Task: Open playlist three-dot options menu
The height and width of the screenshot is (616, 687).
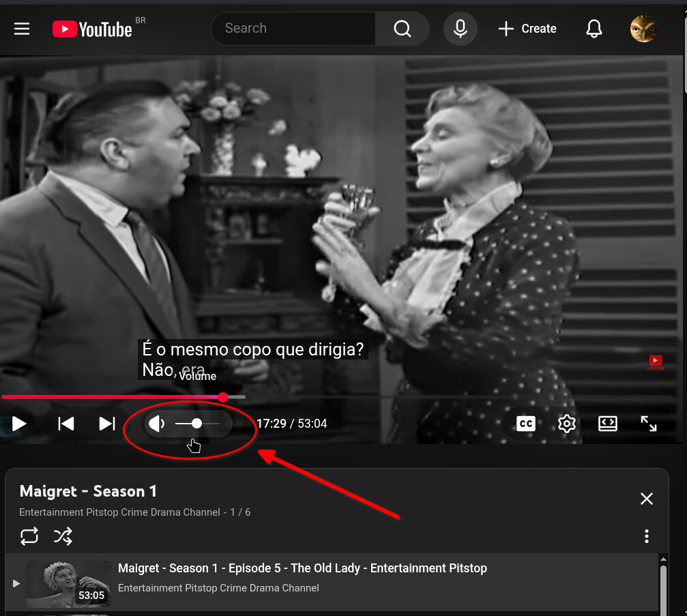Action: tap(646, 537)
